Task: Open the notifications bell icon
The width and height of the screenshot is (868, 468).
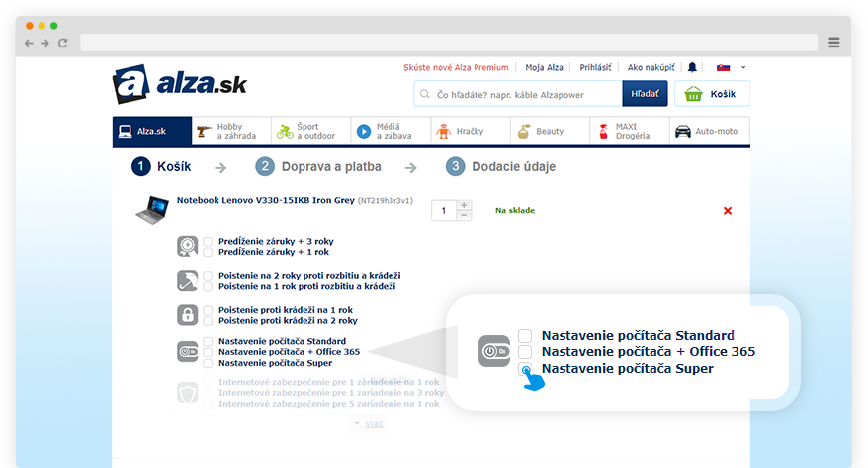Action: (692, 67)
